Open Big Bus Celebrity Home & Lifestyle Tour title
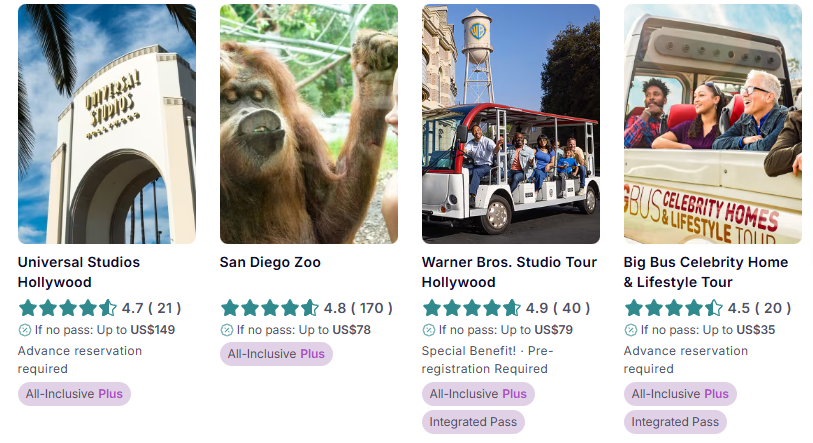 [706, 272]
